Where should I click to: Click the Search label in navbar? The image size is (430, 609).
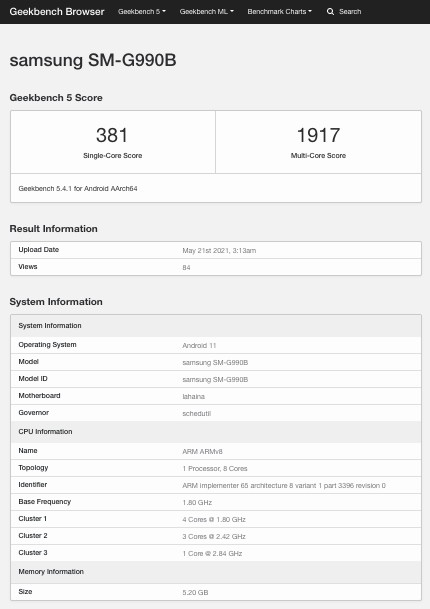(x=350, y=12)
